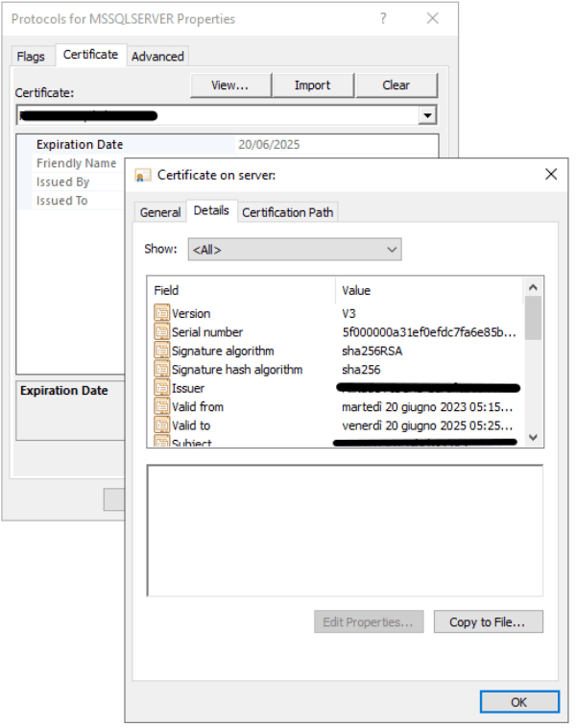
Task: Click the Copy to File... button
Action: click(488, 621)
